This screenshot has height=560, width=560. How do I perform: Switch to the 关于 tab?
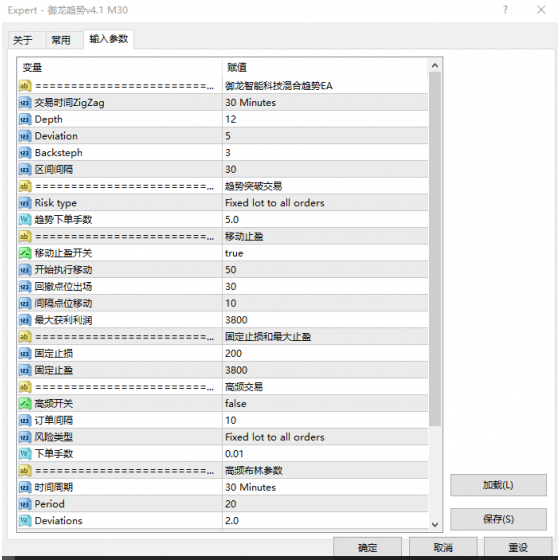(x=23, y=40)
